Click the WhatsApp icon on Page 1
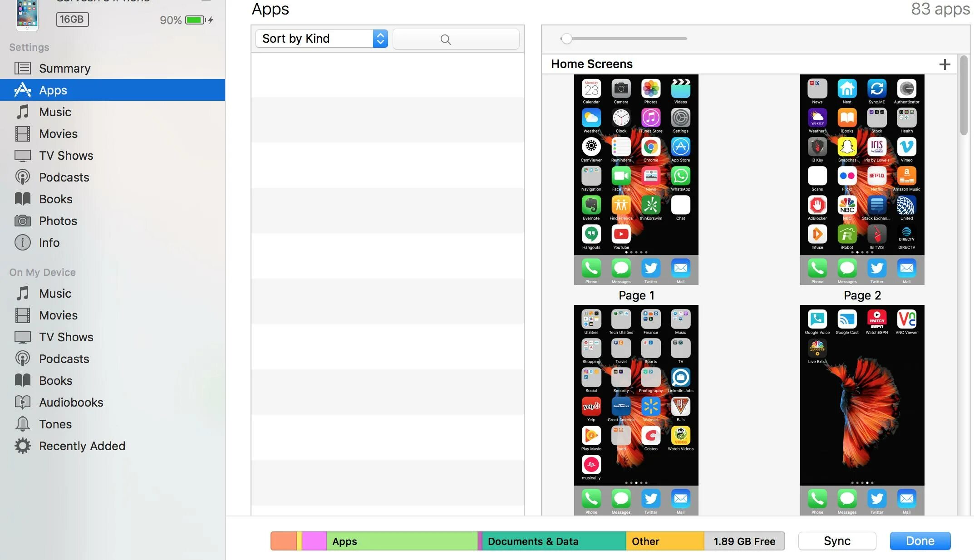The height and width of the screenshot is (560, 974). pos(680,176)
